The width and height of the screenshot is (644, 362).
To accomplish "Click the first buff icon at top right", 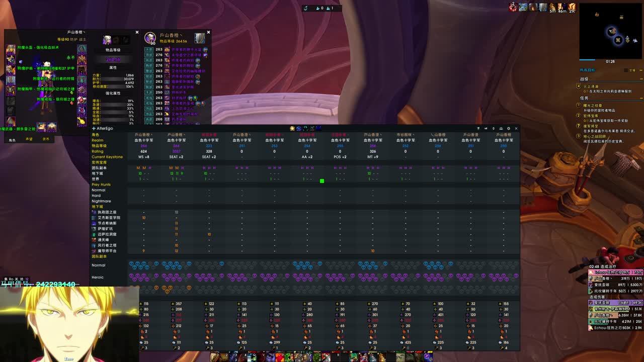I will (512, 7).
